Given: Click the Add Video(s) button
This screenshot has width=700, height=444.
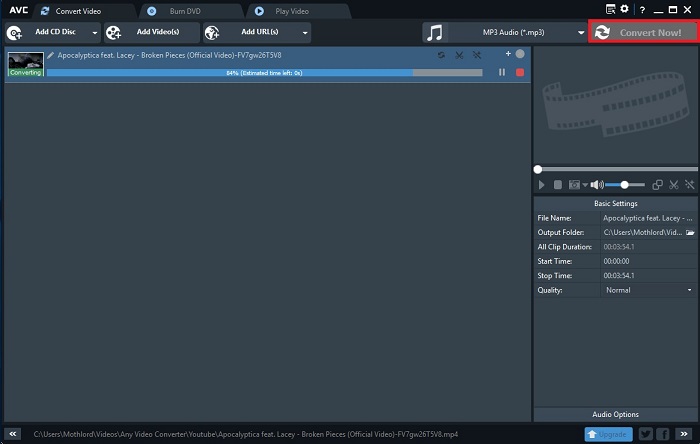Looking at the screenshot, I should tap(151, 32).
